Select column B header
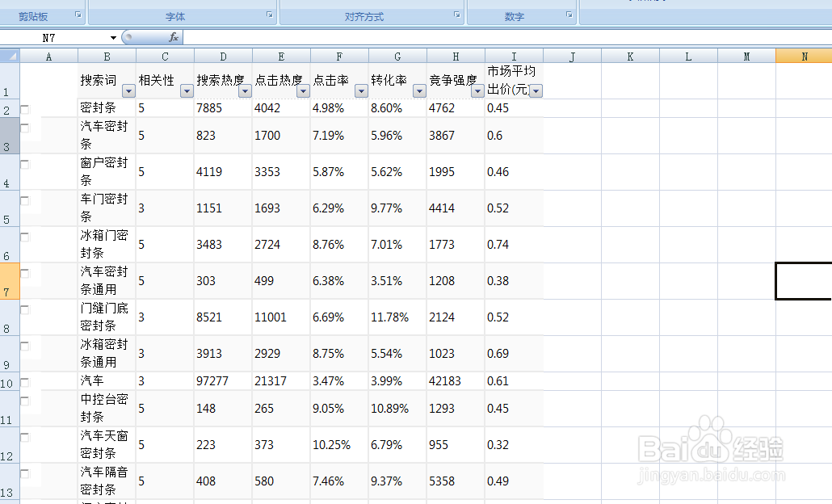This screenshot has height=504, width=832. click(107, 57)
